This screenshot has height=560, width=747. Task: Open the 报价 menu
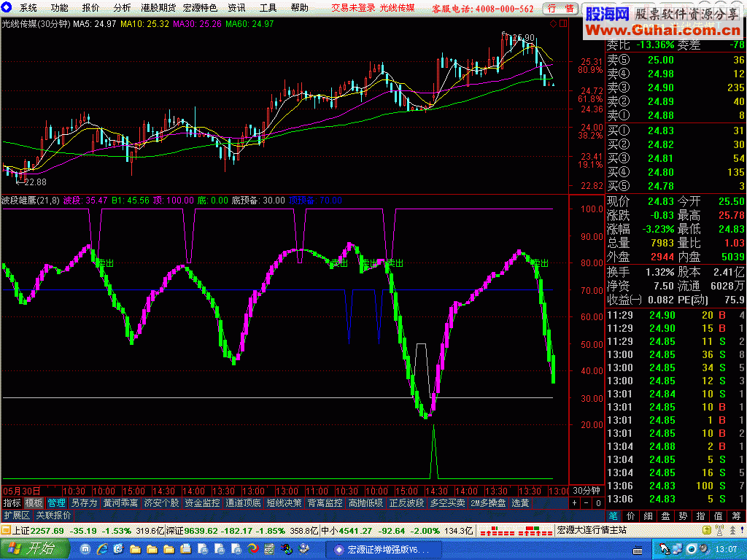[90, 8]
